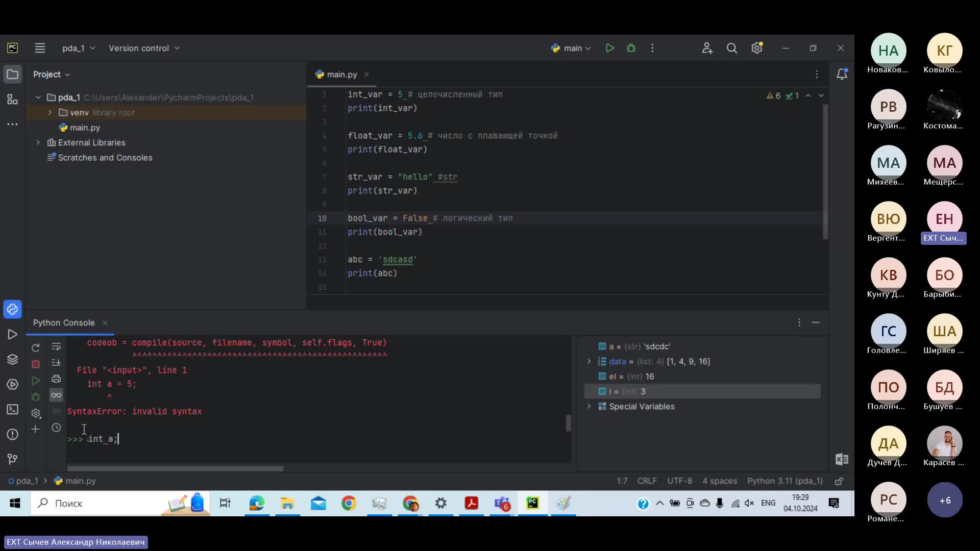Change UTF-8 file encoding
The height and width of the screenshot is (551, 980).
click(680, 481)
